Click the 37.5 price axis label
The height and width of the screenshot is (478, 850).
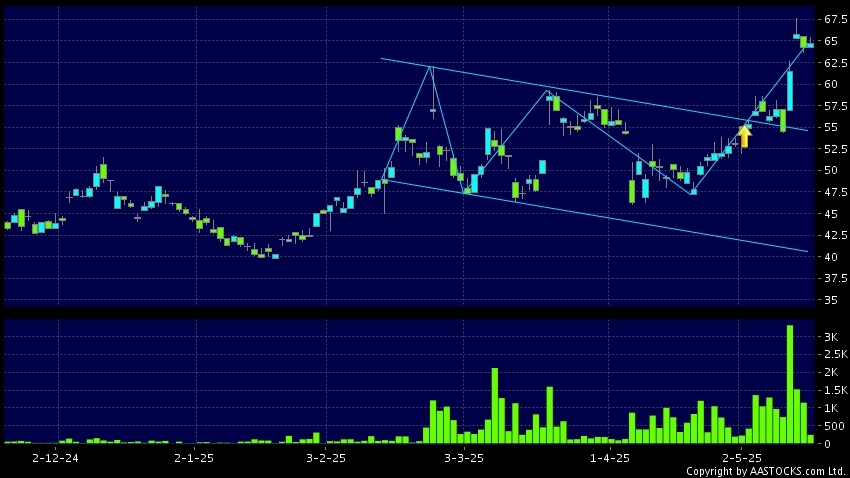tap(835, 278)
